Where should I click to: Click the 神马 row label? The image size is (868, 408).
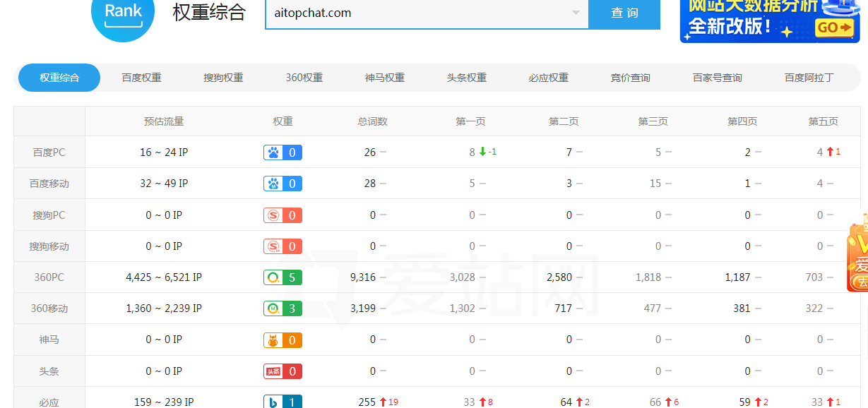point(49,340)
